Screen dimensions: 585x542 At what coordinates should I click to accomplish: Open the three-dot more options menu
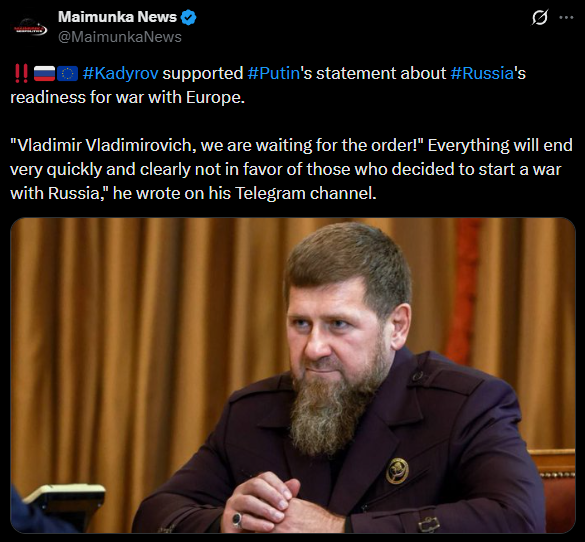click(566, 17)
